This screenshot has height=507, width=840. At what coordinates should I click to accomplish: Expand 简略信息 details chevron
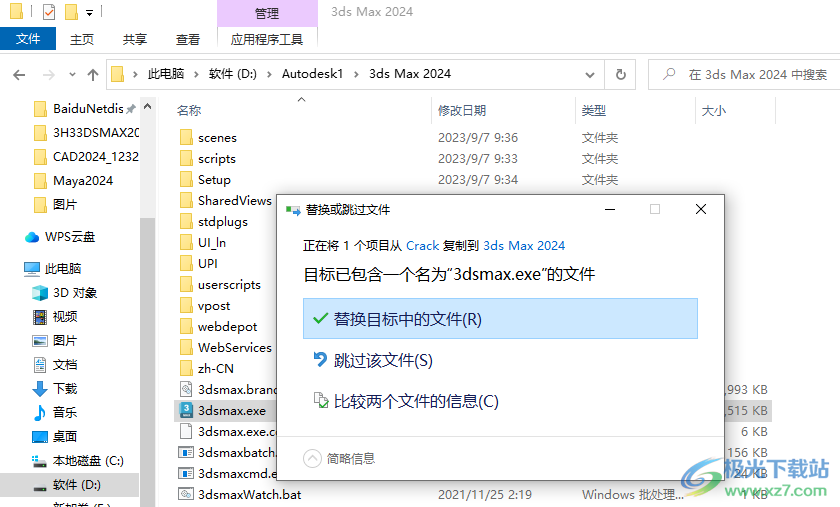[x=314, y=458]
